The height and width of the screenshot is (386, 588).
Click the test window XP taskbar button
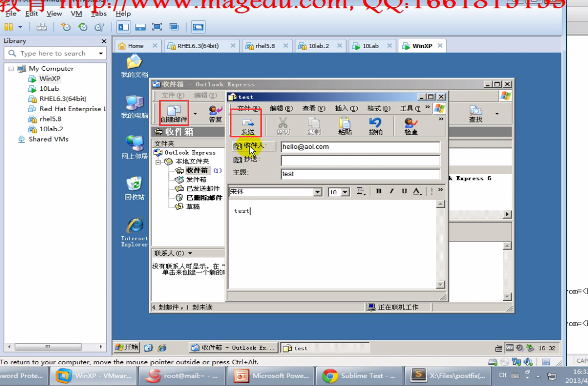(x=325, y=348)
